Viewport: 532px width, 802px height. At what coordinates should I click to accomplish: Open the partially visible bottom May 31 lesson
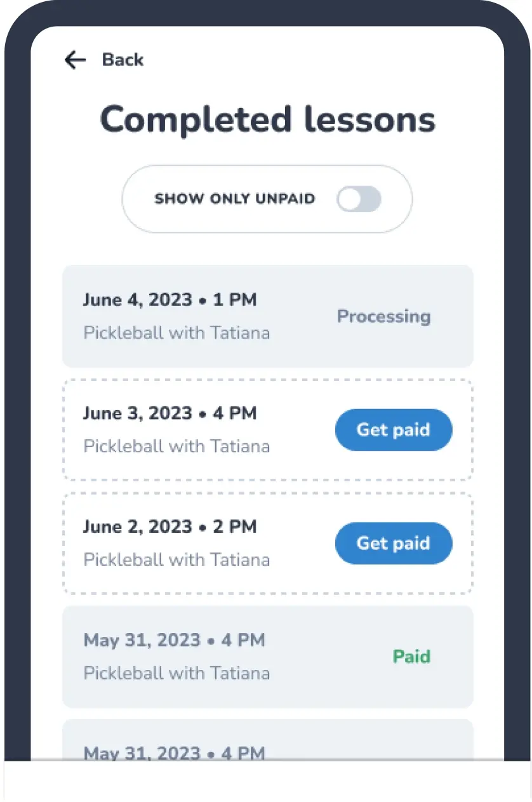tap(174, 753)
